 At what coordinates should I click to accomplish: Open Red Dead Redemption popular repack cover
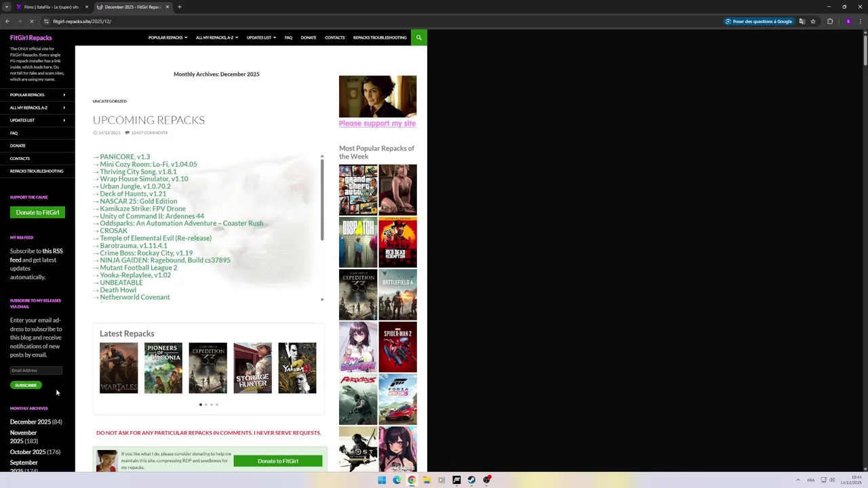point(397,242)
